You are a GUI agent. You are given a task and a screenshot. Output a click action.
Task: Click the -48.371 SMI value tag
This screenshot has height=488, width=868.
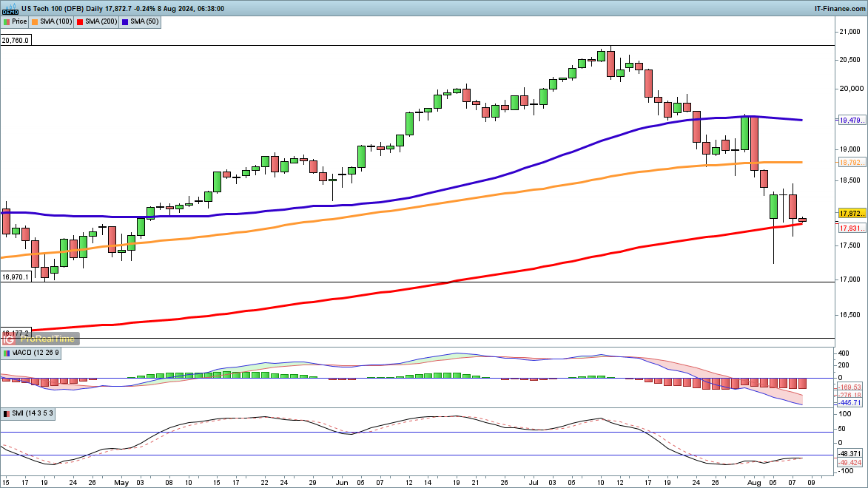tap(850, 454)
